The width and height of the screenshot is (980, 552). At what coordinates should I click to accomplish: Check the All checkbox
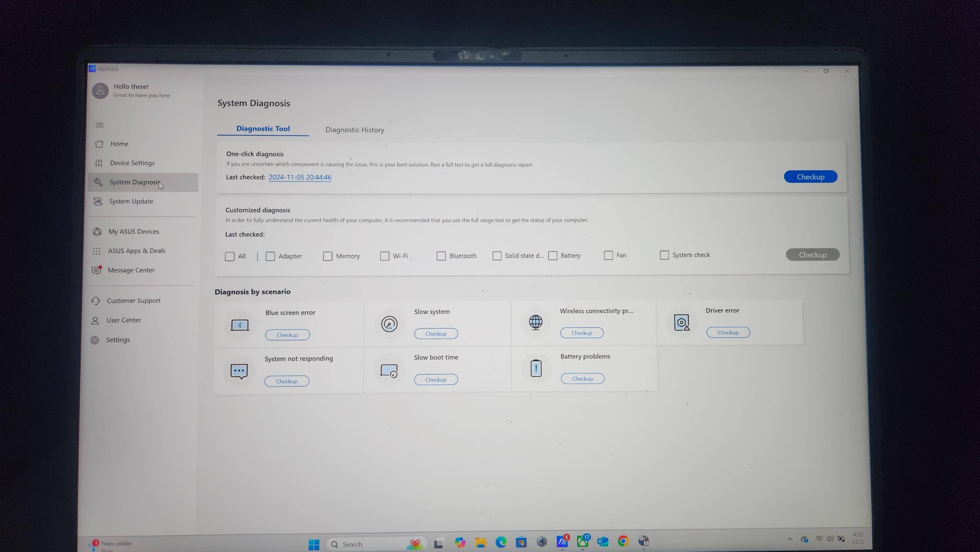230,257
